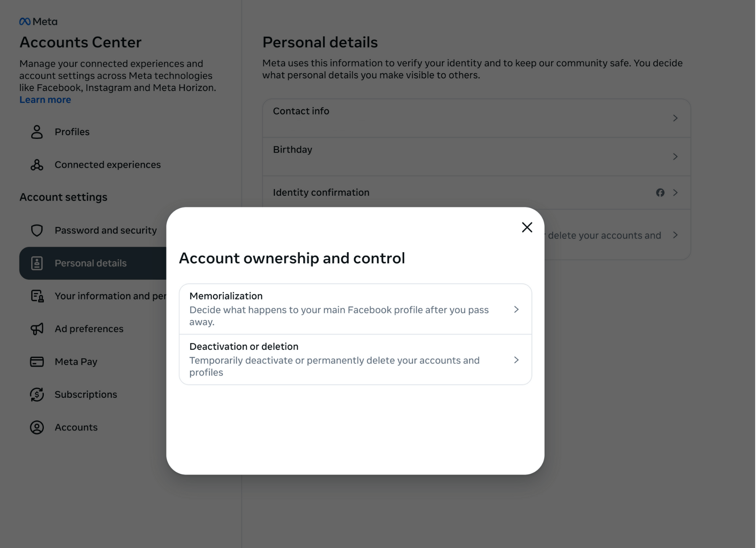Click the Profiles person icon
This screenshot has width=756, height=548.
point(37,132)
